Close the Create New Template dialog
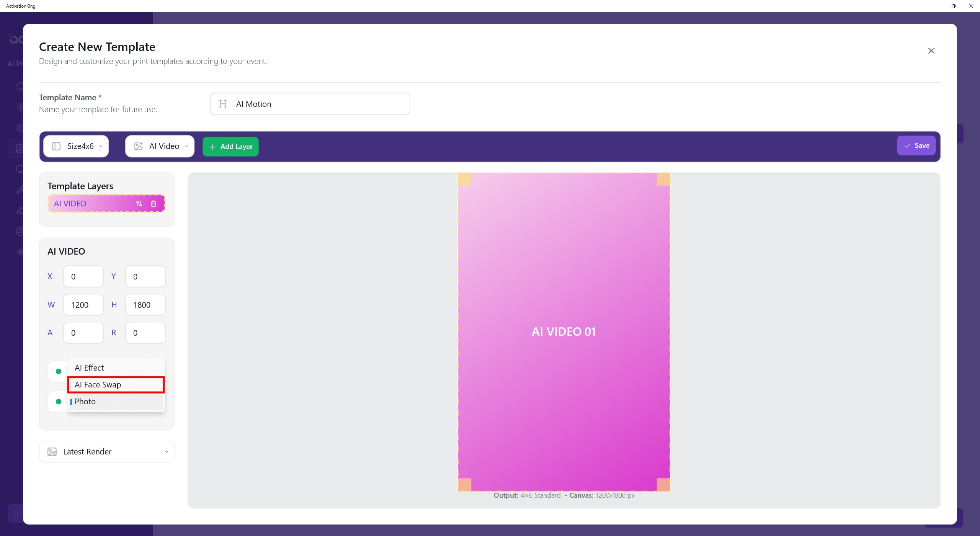 [x=931, y=51]
